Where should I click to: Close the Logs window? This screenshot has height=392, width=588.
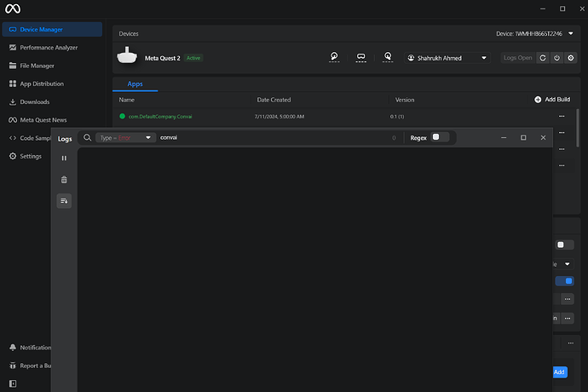[543, 138]
